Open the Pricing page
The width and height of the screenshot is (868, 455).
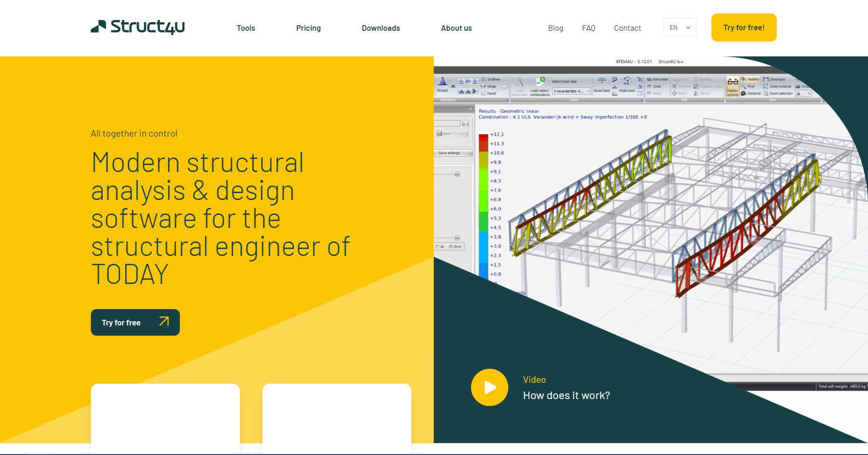pos(308,28)
